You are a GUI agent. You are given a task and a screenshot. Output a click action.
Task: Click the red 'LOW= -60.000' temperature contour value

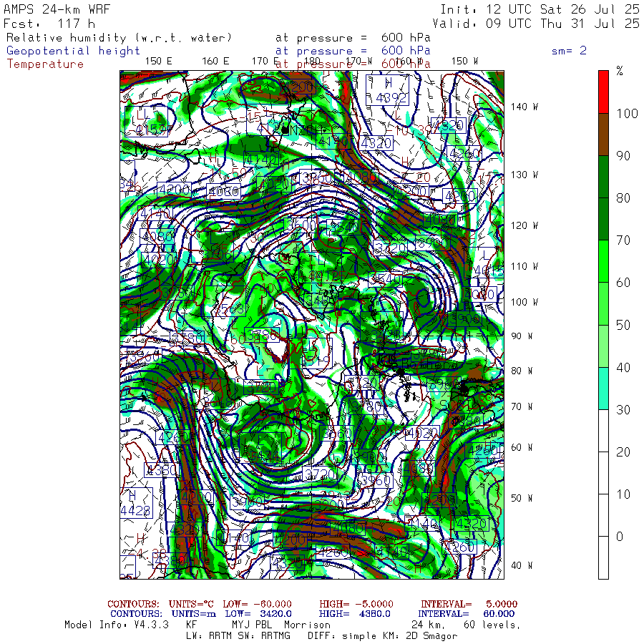pyautogui.click(x=257, y=604)
